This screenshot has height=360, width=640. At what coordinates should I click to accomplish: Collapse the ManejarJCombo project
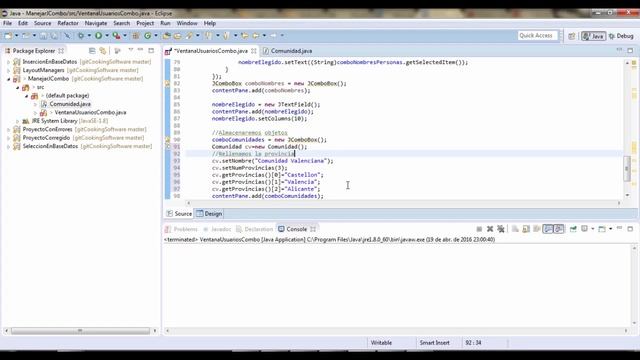click(x=9, y=79)
